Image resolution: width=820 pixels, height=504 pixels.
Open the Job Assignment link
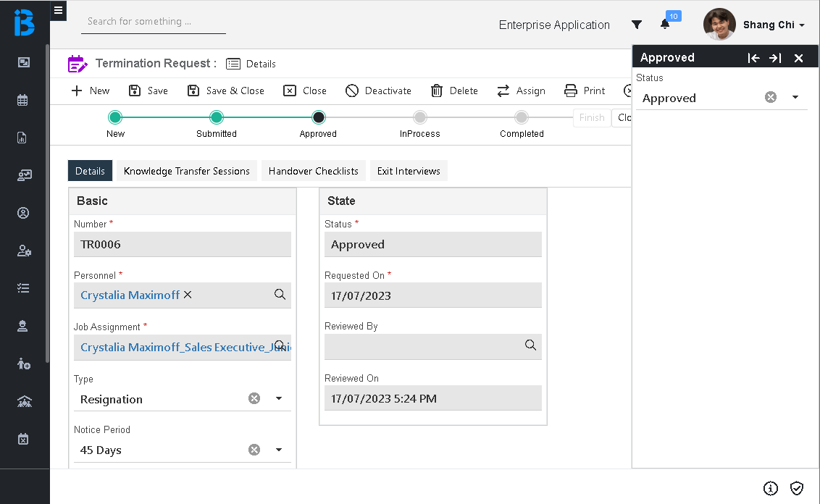point(185,347)
